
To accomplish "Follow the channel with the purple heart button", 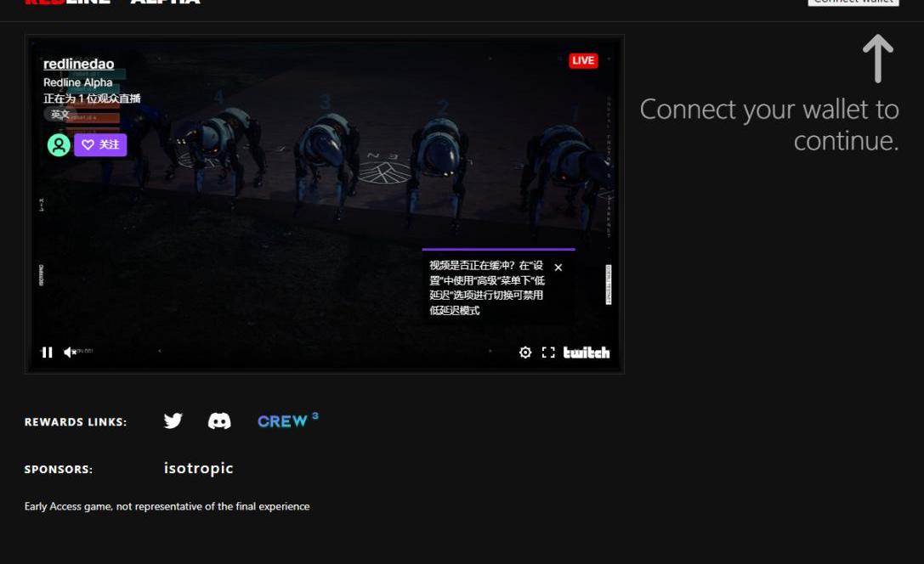I will (x=100, y=145).
